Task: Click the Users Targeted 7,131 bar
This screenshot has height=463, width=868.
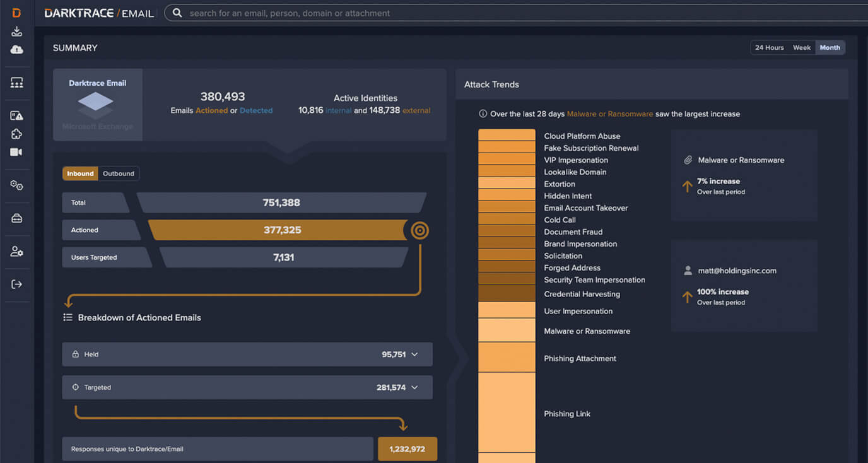Action: pos(283,257)
